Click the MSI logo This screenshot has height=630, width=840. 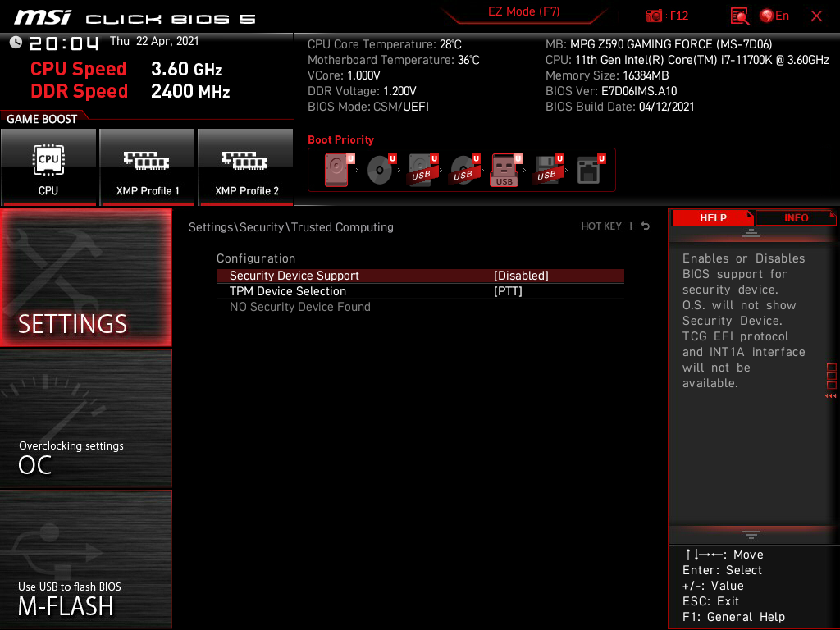point(43,17)
